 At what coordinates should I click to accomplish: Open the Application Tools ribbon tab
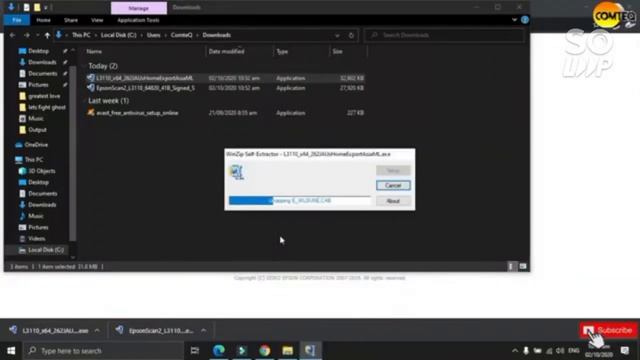point(138,20)
